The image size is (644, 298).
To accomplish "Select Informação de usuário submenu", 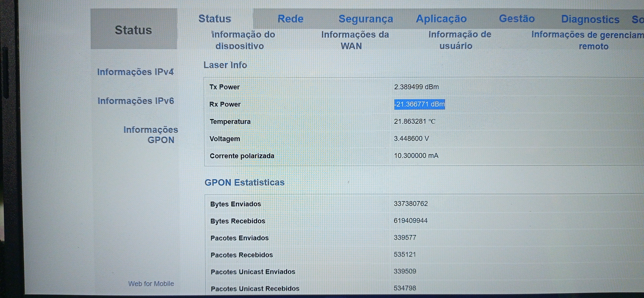I will coord(459,40).
